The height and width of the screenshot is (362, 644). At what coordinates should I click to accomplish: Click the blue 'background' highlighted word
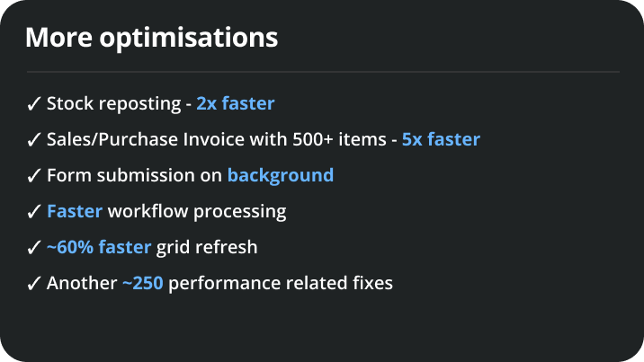[x=281, y=176]
